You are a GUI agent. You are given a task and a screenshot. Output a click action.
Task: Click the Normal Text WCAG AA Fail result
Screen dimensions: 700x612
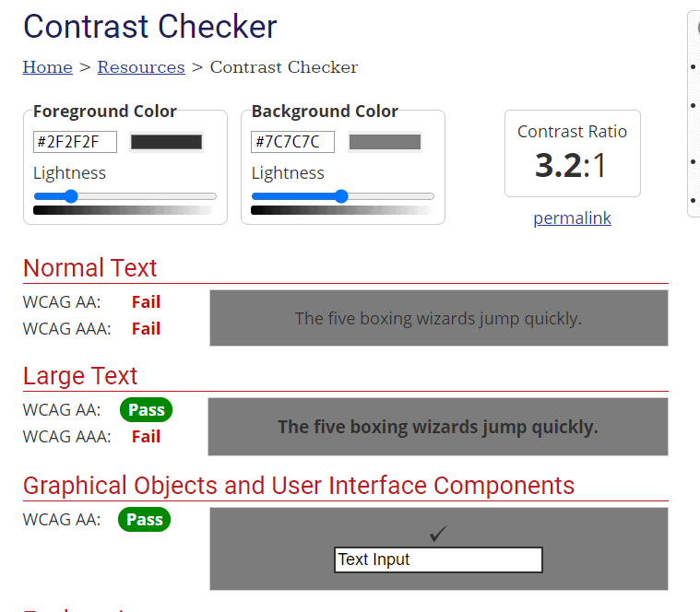[x=146, y=302]
